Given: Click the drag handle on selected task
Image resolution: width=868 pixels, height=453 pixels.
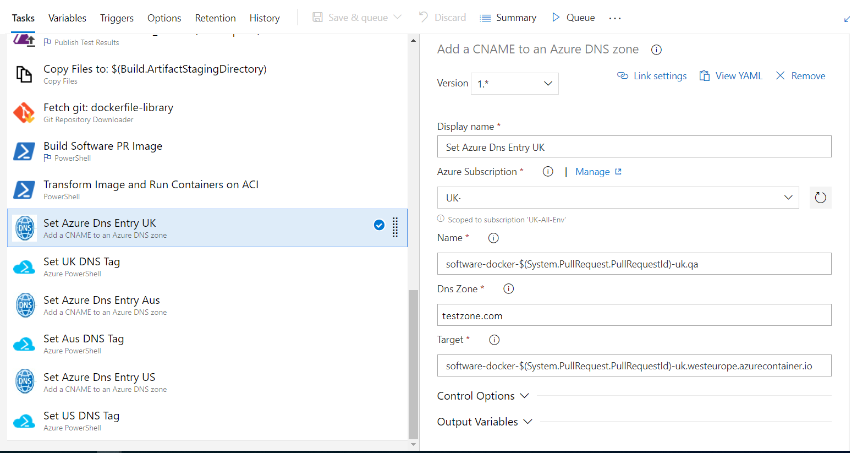Looking at the screenshot, I should pyautogui.click(x=395, y=227).
